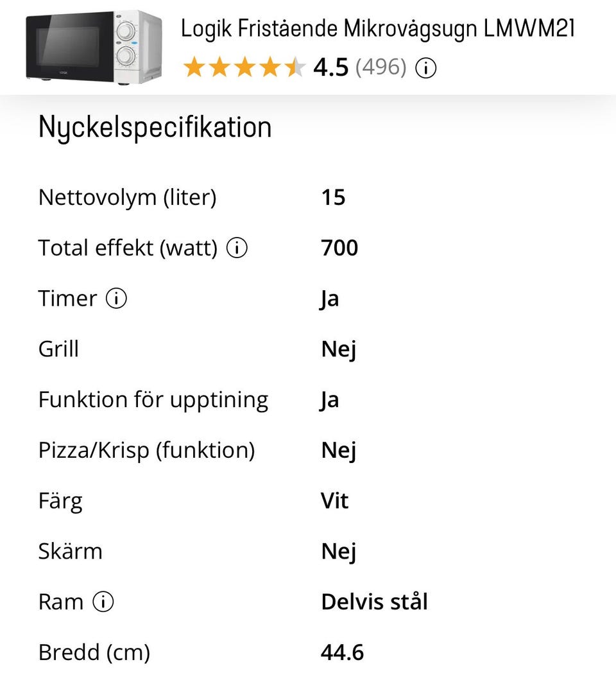Open the Logik Fristående Mikrovågsugn LMWM21 title
The width and height of the screenshot is (616, 689).
pyautogui.click(x=377, y=28)
